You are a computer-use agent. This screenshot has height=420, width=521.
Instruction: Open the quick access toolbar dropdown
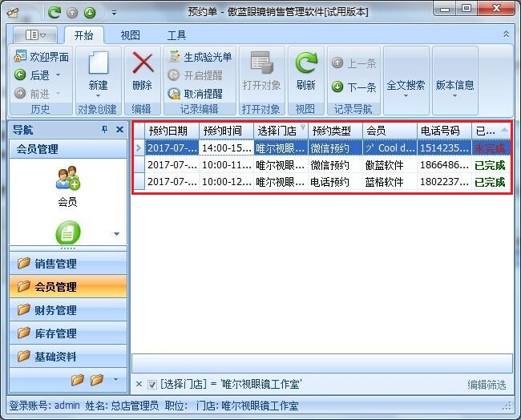[x=114, y=14]
